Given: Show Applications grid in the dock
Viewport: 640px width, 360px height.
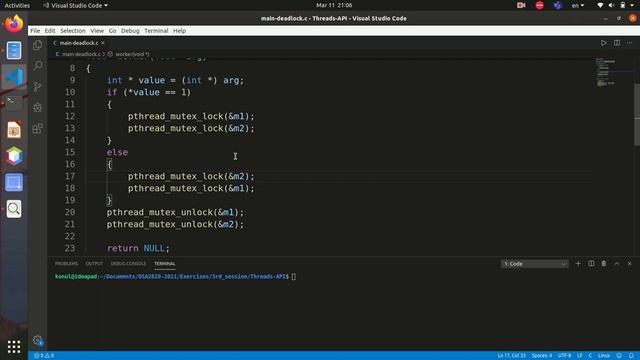Looking at the screenshot, I should click(x=14, y=347).
